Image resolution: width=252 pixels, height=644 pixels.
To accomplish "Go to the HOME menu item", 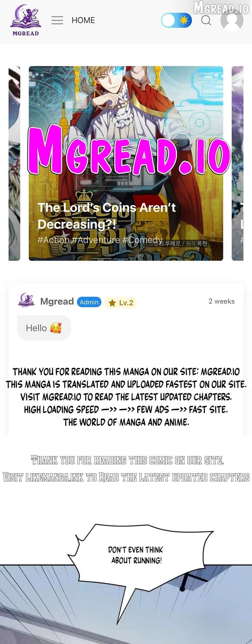I will 83,20.
